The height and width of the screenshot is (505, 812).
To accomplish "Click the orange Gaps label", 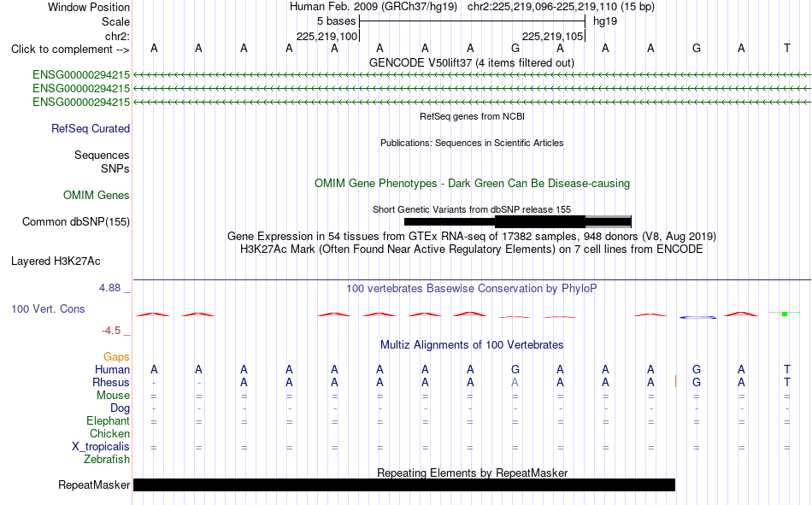I will pos(116,356).
